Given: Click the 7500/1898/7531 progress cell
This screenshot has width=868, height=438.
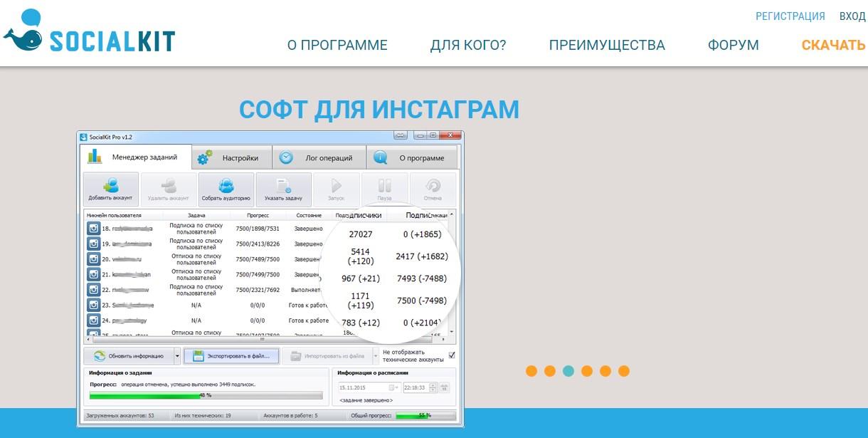Looking at the screenshot, I should (x=258, y=229).
